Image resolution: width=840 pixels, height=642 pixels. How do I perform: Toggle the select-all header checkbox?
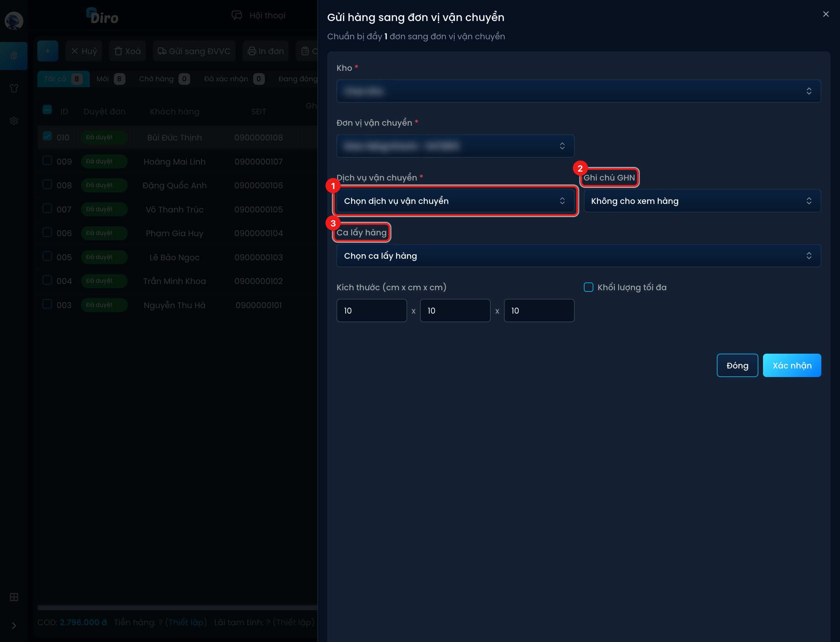tap(47, 110)
